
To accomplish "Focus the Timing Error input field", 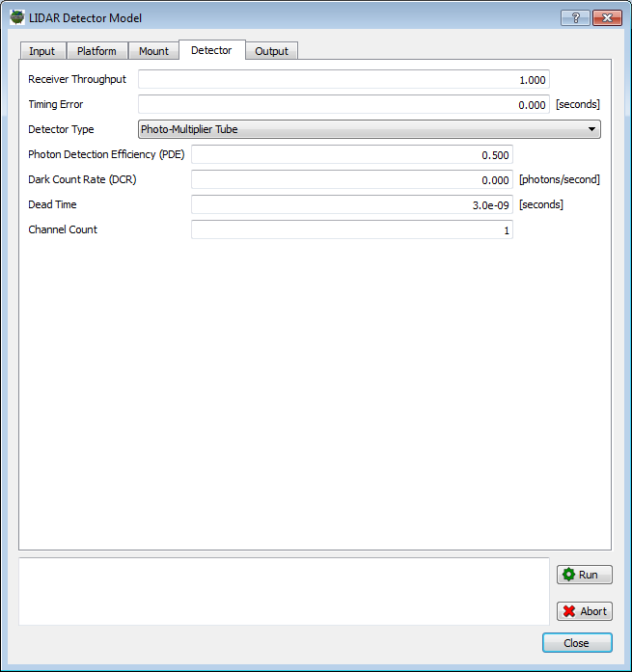I will click(x=343, y=104).
